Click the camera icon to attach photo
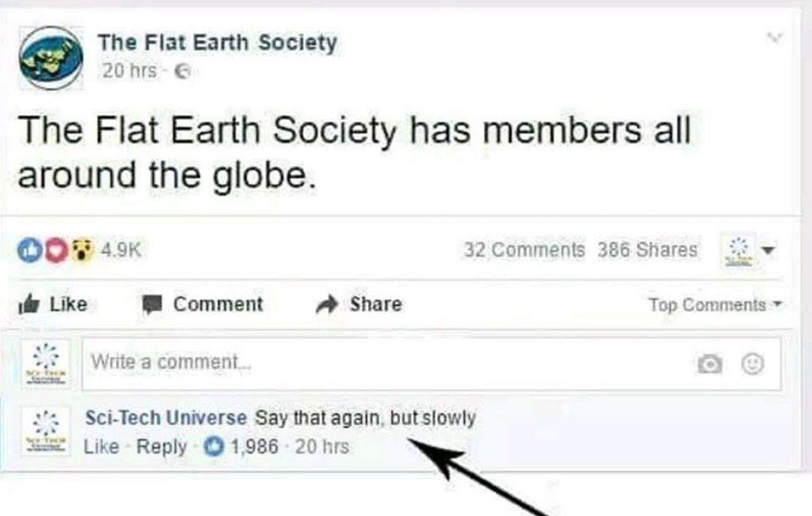 tap(708, 364)
